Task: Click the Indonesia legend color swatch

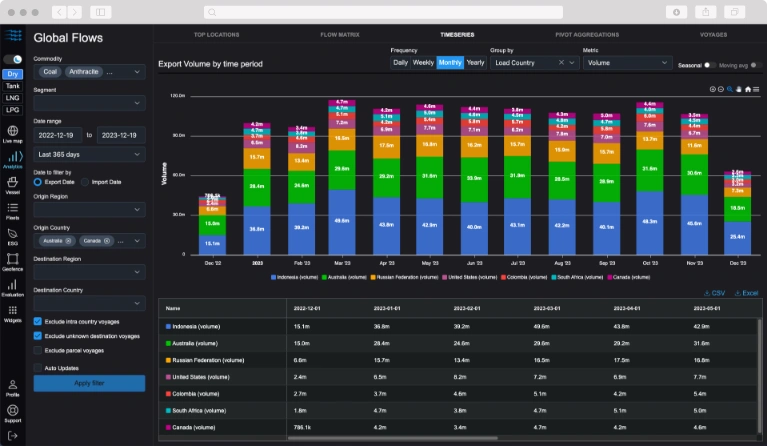Action: [273, 277]
